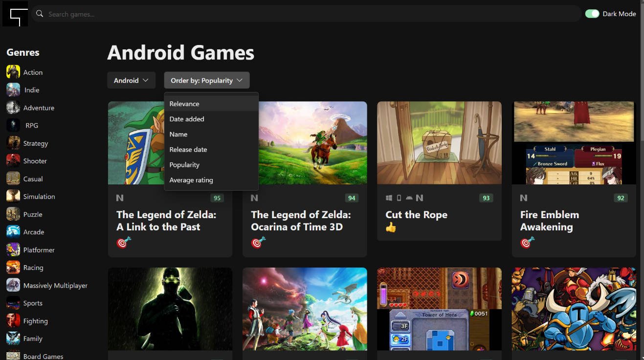644x360 pixels.
Task: Click the site logo in the top-left corner
Action: [x=15, y=14]
